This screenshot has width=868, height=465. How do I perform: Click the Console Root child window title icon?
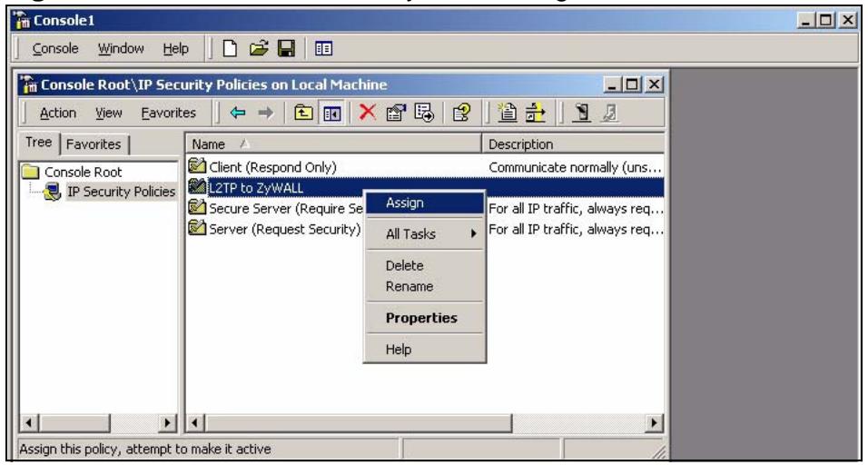pyautogui.click(x=29, y=84)
